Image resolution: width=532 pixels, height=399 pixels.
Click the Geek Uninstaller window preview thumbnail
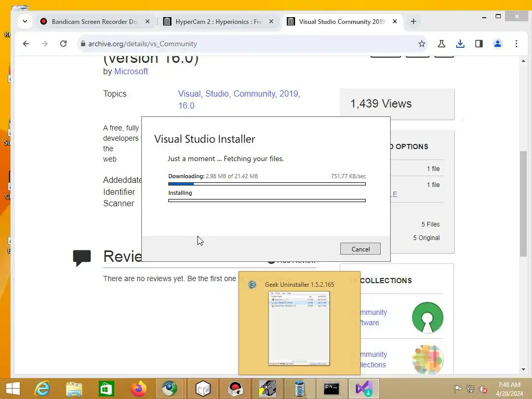coord(299,328)
